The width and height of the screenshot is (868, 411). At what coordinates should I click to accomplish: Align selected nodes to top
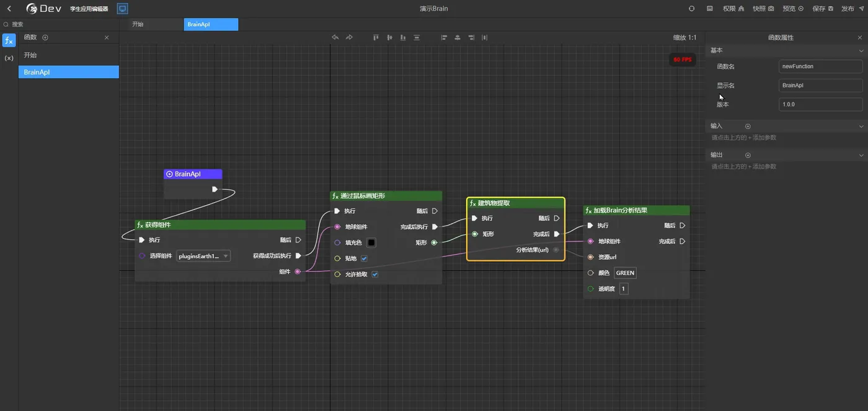click(x=376, y=38)
